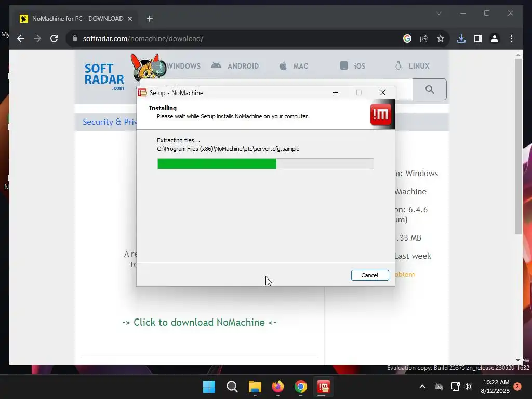Click the 'Last week' text on page
Image resolution: width=532 pixels, height=399 pixels.
click(x=413, y=256)
